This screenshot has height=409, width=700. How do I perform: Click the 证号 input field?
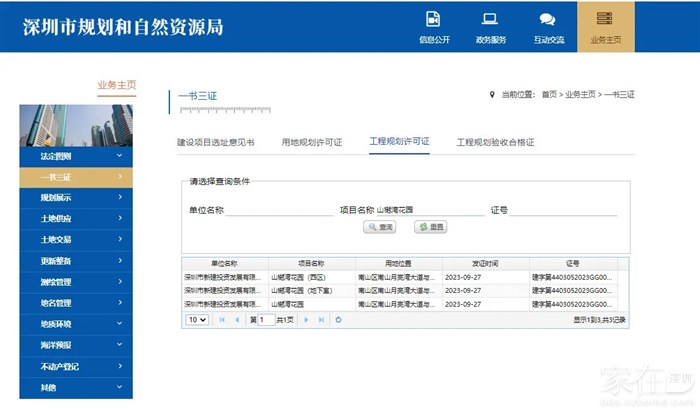(565, 210)
